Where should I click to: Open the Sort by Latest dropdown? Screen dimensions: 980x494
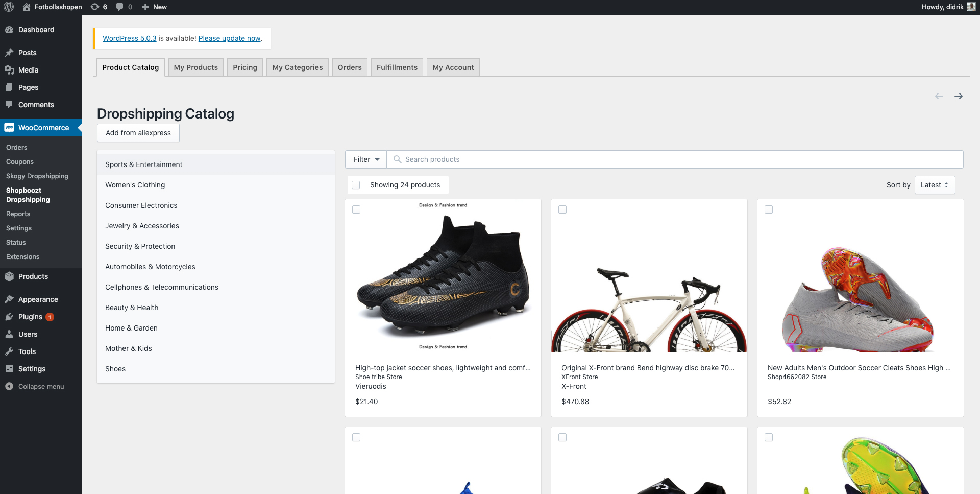pyautogui.click(x=935, y=185)
